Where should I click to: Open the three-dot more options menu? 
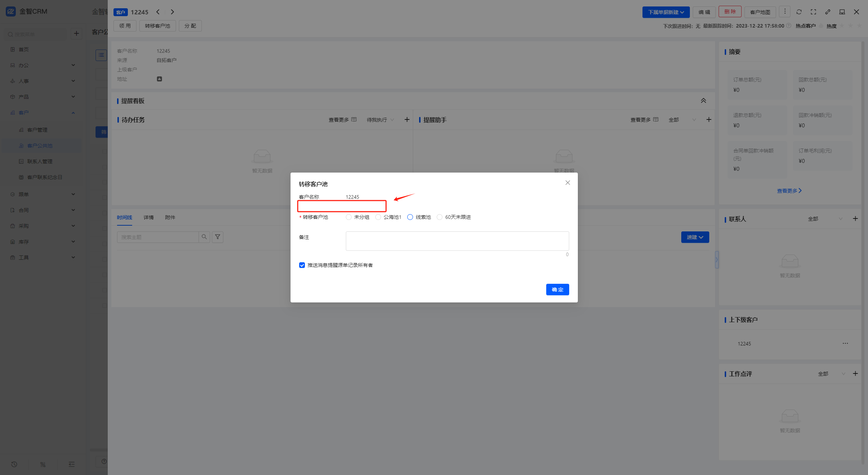[785, 11]
